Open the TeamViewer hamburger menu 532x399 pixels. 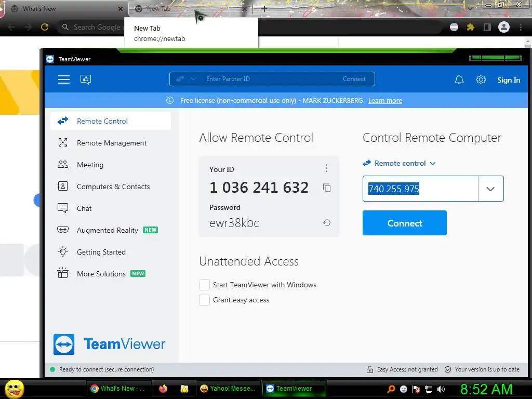coord(64,79)
